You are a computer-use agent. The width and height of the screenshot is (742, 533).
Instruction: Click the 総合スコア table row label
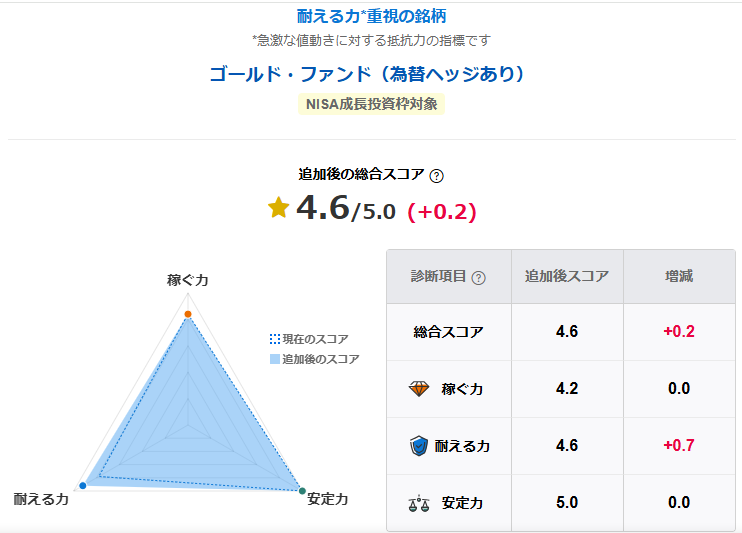pyautogui.click(x=448, y=331)
